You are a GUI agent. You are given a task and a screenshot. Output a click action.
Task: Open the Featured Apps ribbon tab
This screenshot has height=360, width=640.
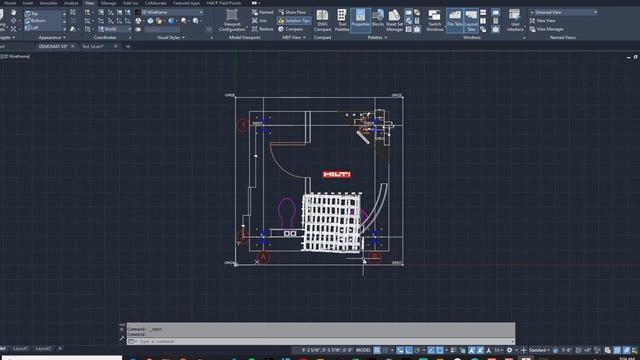click(x=186, y=3)
